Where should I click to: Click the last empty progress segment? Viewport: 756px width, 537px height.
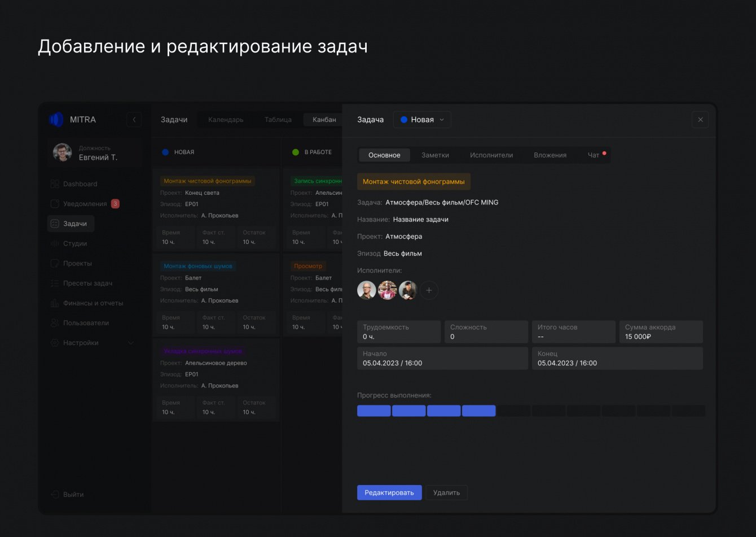(x=688, y=411)
